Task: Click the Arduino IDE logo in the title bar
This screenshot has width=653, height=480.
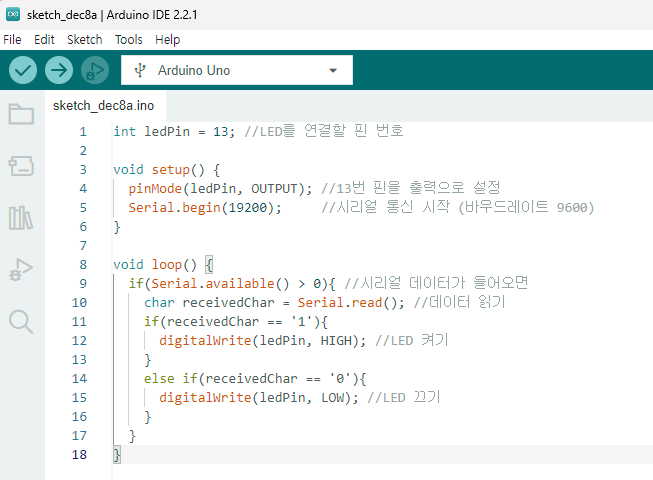Action: click(13, 15)
